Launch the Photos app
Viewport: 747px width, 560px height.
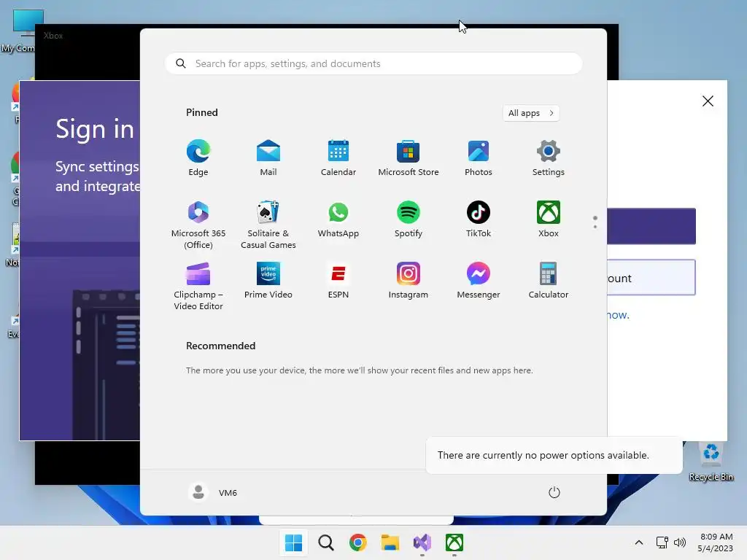(x=479, y=158)
